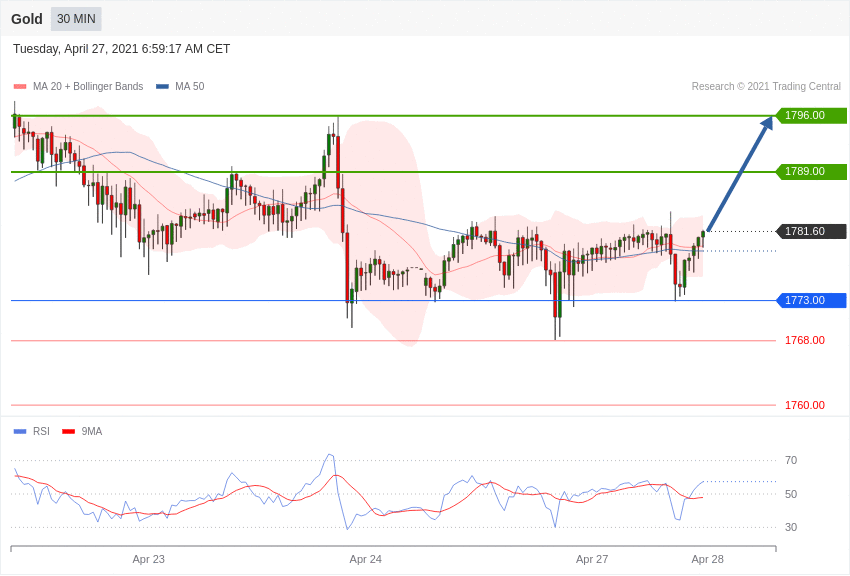The height and width of the screenshot is (576, 850).
Task: Click the 1781.60 current price label
Action: pyautogui.click(x=812, y=231)
